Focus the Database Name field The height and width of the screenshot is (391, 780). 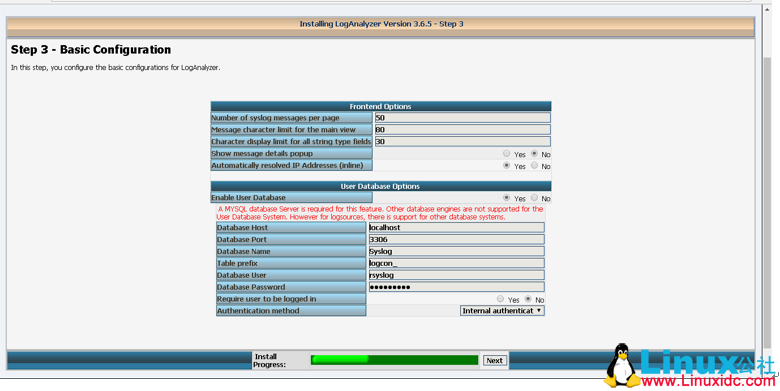(x=456, y=251)
